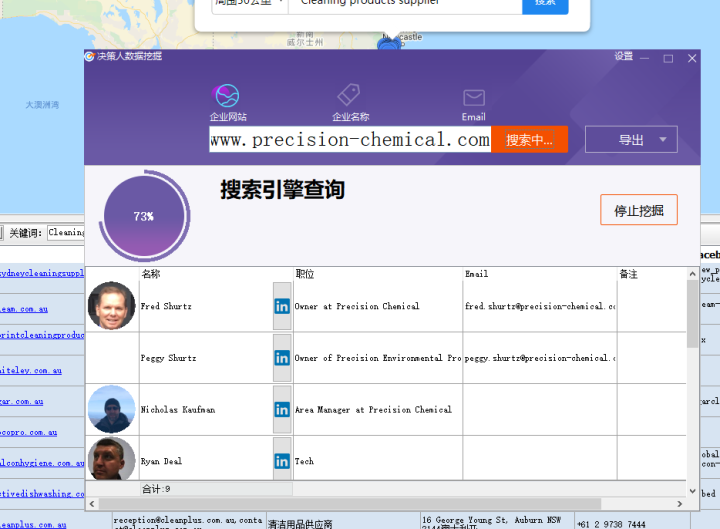Select the Ryan Deal name cell

click(206, 459)
